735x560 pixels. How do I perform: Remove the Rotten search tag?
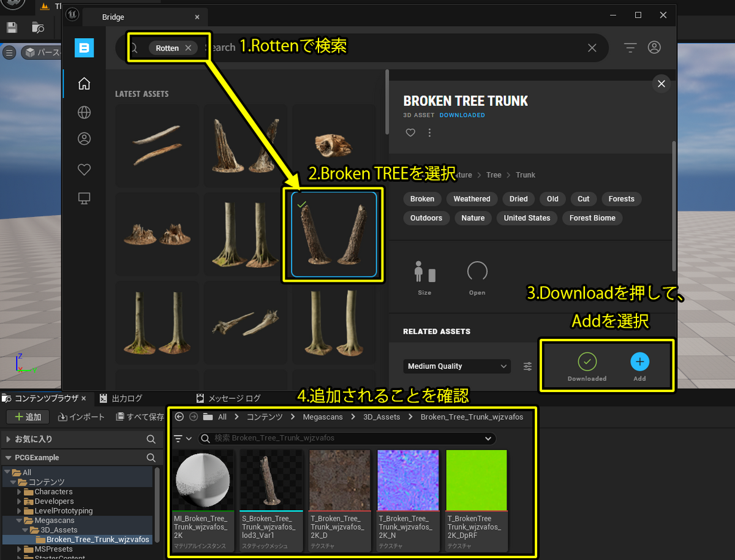tap(188, 48)
